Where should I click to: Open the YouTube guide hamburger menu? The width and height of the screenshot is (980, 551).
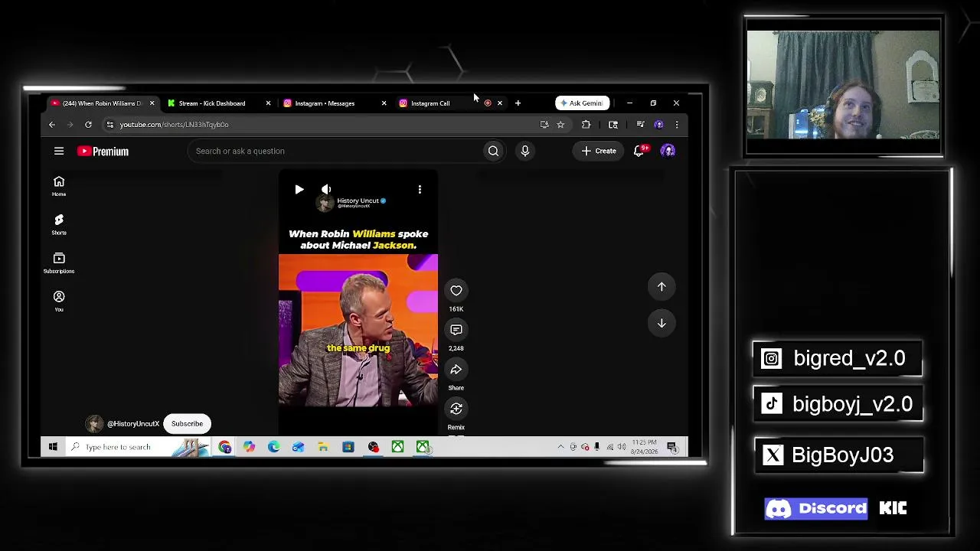(x=59, y=151)
